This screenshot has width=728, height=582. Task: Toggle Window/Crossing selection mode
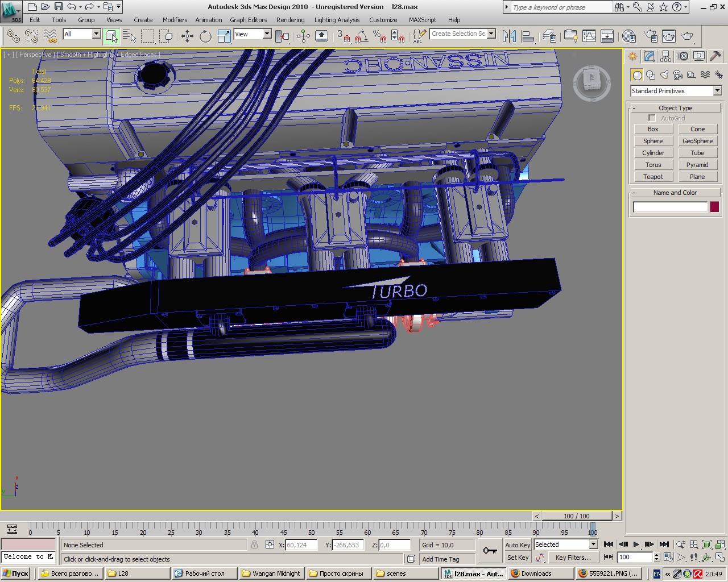pos(166,36)
